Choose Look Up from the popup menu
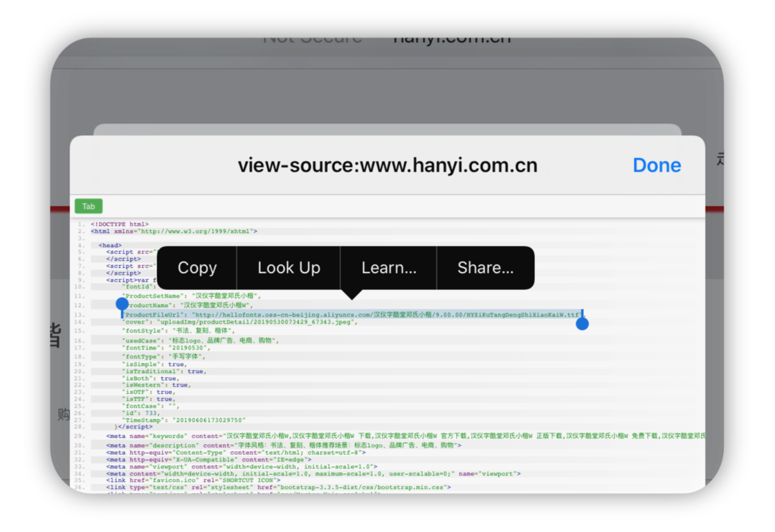This screenshot has height=532, width=775. click(289, 268)
